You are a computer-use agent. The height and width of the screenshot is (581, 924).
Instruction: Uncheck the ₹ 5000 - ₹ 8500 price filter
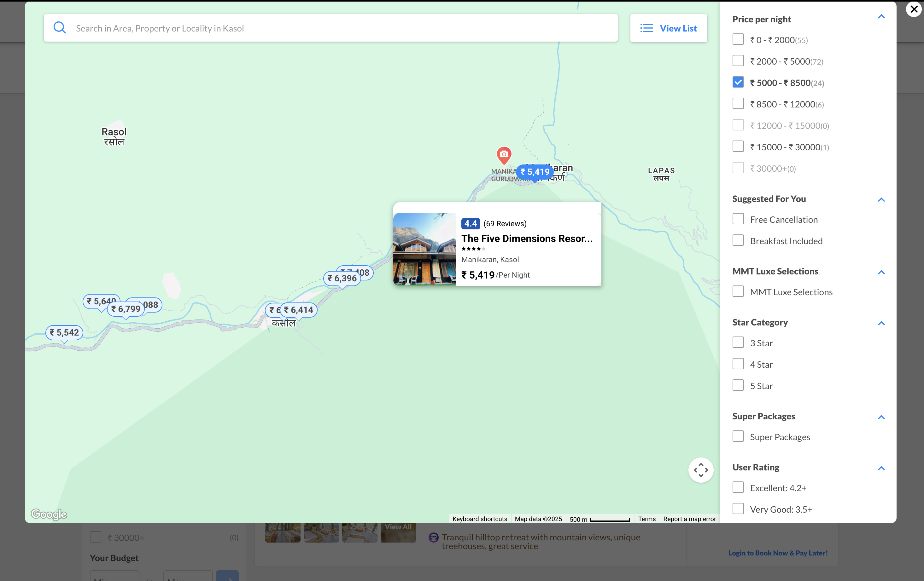(x=738, y=83)
